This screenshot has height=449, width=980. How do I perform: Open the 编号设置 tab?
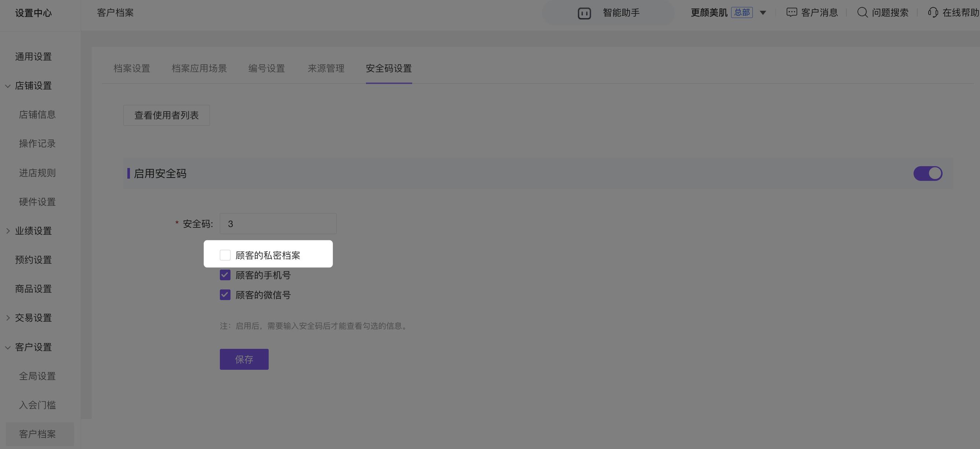[266, 69]
